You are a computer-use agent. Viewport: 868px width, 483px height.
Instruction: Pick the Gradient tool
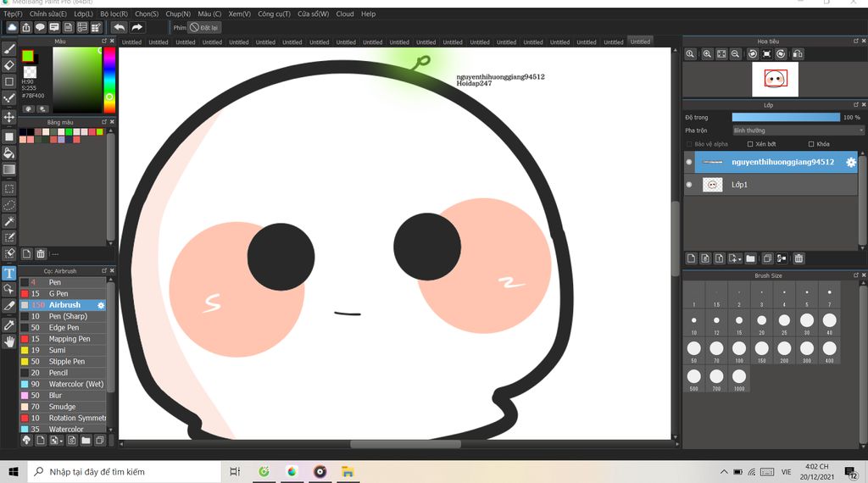(x=9, y=169)
